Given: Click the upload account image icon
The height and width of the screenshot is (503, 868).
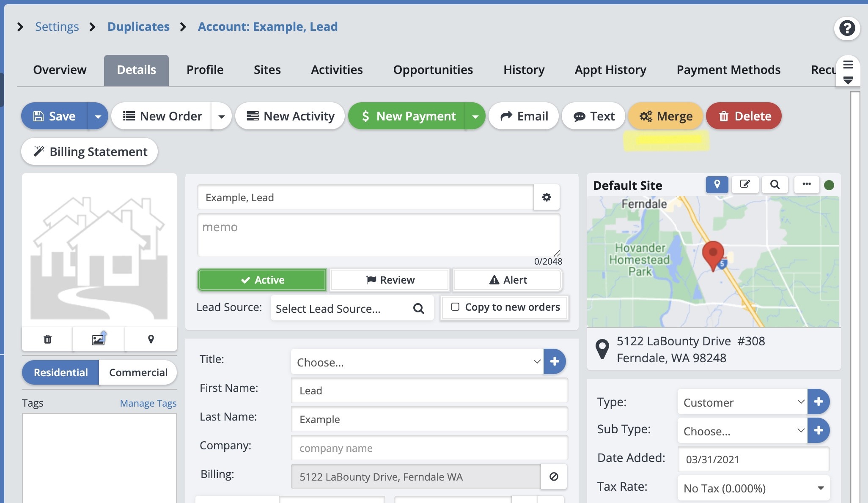Looking at the screenshot, I should click(x=99, y=339).
